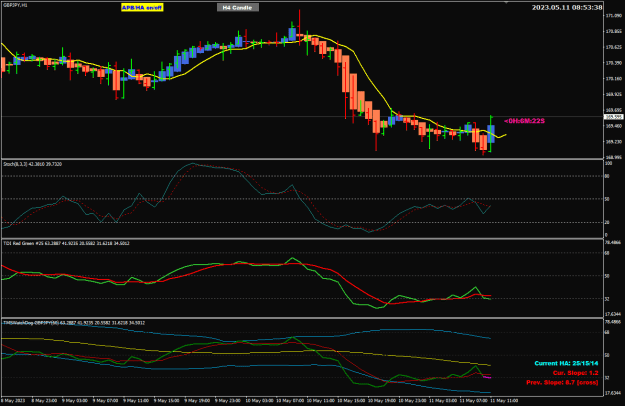Image resolution: width=625 pixels, height=406 pixels.
Task: Click the 2023.05.11 08:53:38 timestamp
Action: pos(567,7)
